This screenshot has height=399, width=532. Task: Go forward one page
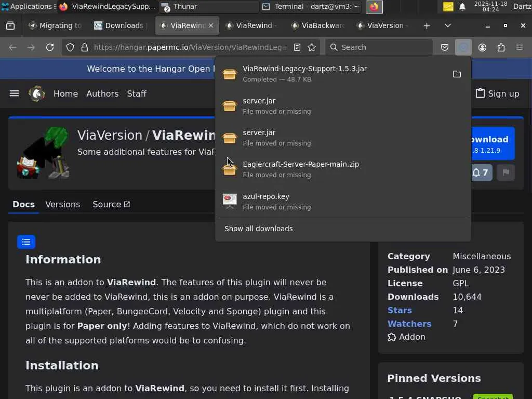(x=31, y=47)
